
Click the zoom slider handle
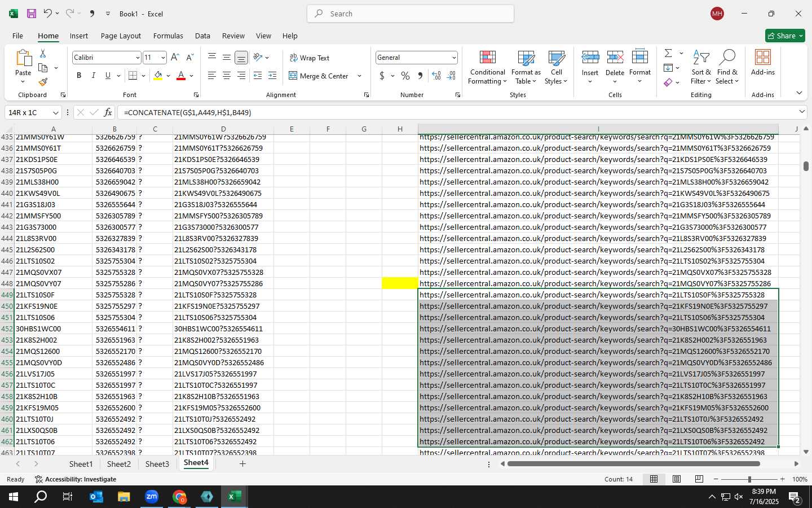(749, 479)
